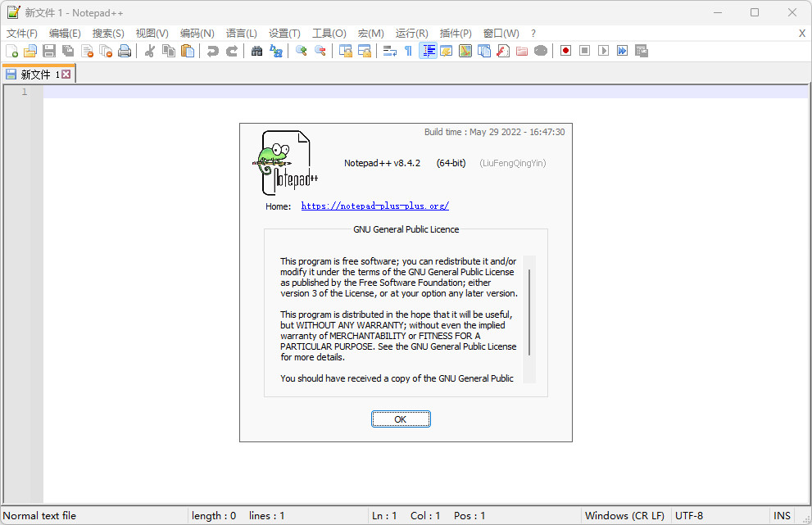This screenshot has width=812, height=525.
Task: Zoom in using the magnifier icon
Action: pos(301,50)
